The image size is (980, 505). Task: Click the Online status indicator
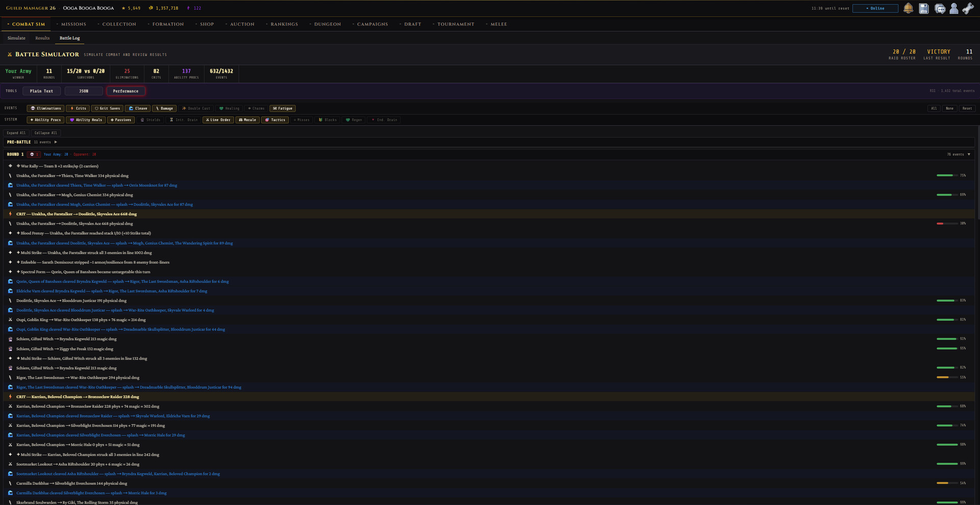[x=875, y=8]
